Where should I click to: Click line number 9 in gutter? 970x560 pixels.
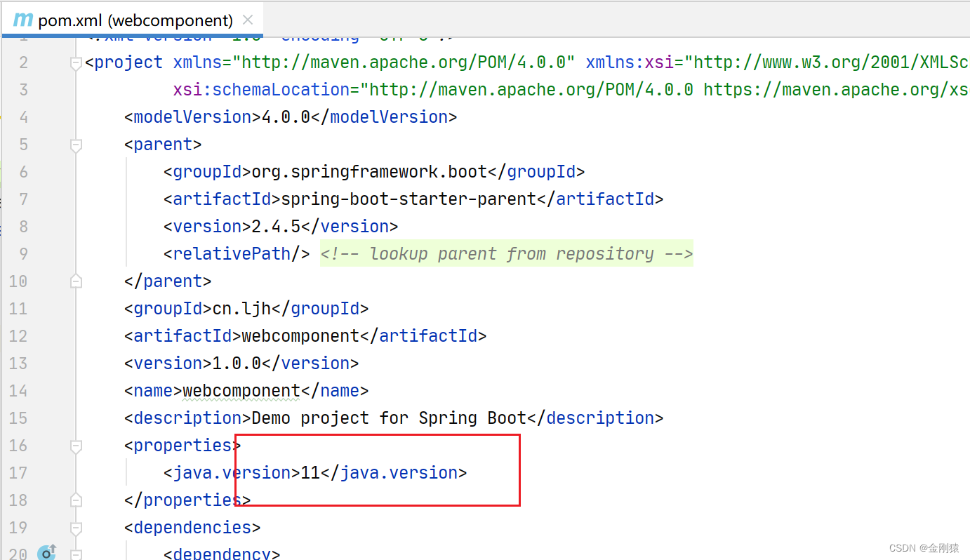pyautogui.click(x=24, y=254)
